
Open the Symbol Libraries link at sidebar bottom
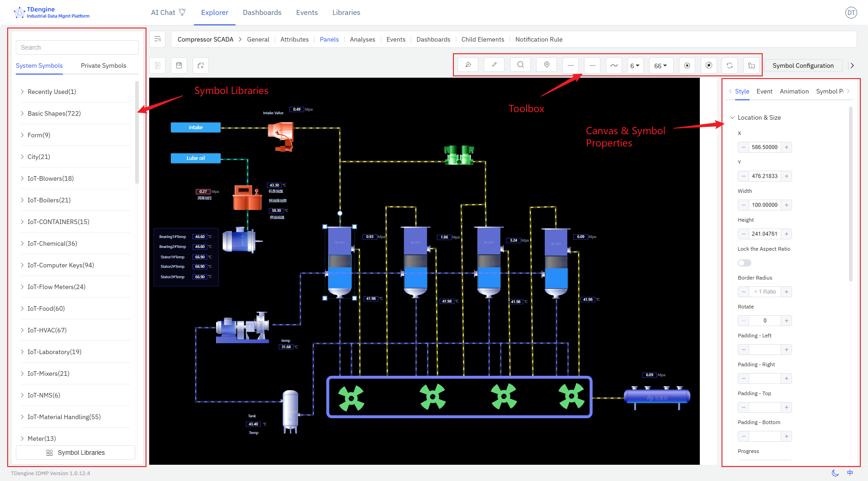75,452
